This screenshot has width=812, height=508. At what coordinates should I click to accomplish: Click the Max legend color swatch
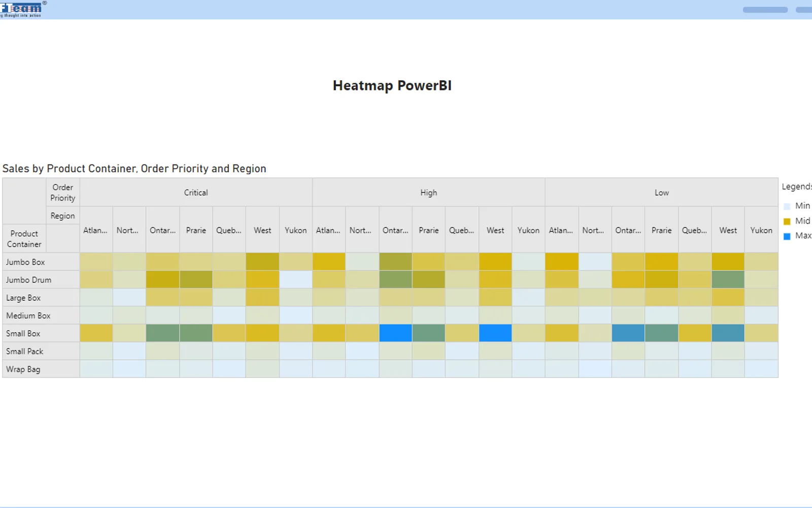click(x=787, y=236)
